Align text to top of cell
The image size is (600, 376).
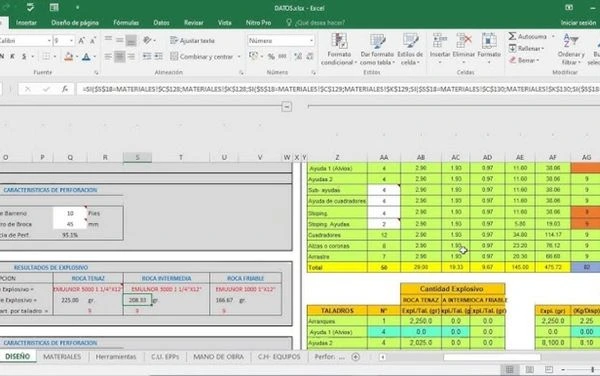tap(108, 40)
